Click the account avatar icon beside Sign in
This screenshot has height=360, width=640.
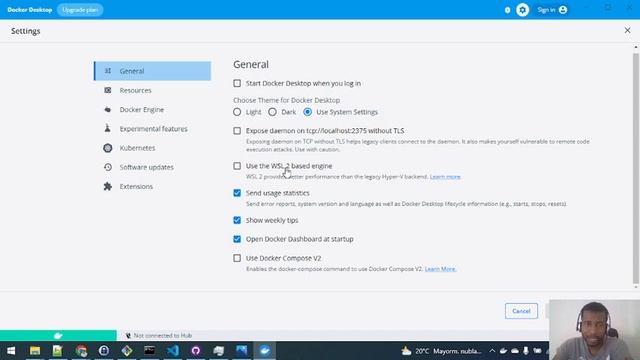point(563,10)
